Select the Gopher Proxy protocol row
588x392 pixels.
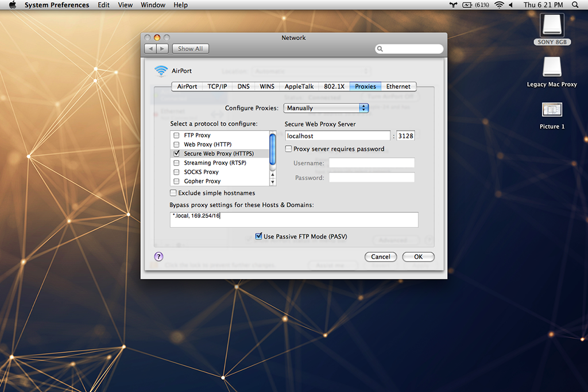click(220, 181)
